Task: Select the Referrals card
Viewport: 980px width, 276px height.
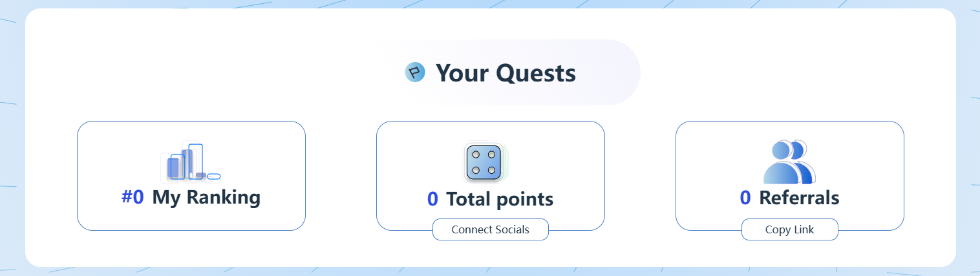Action: tap(790, 176)
